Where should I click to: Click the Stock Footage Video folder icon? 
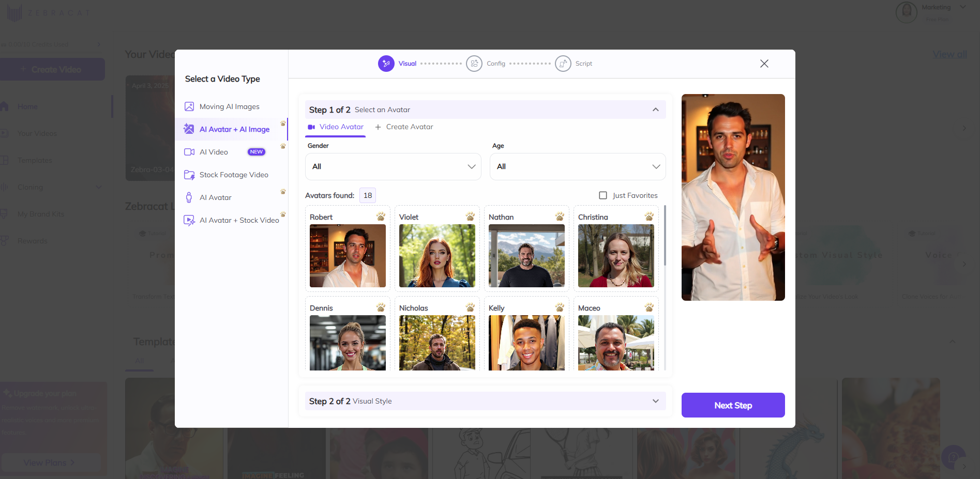[189, 175]
